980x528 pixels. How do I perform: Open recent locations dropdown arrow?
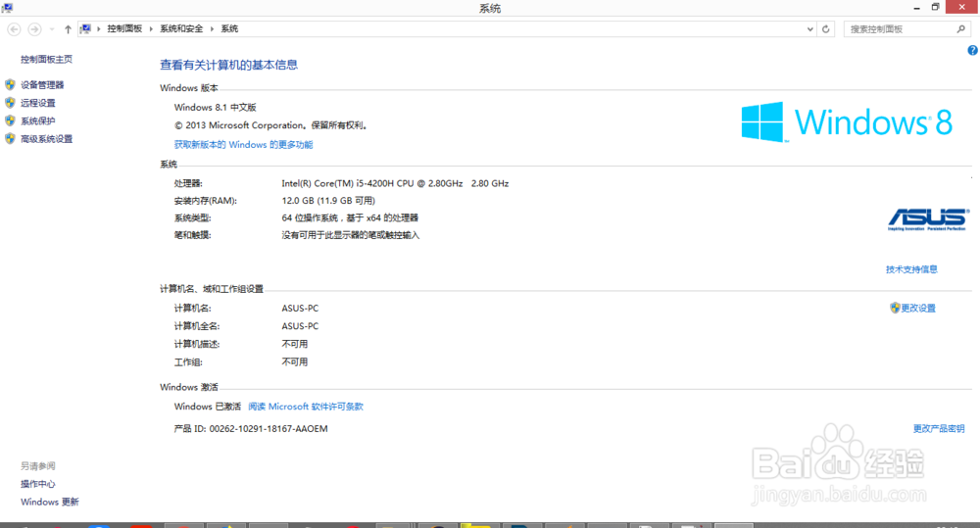[x=52, y=29]
